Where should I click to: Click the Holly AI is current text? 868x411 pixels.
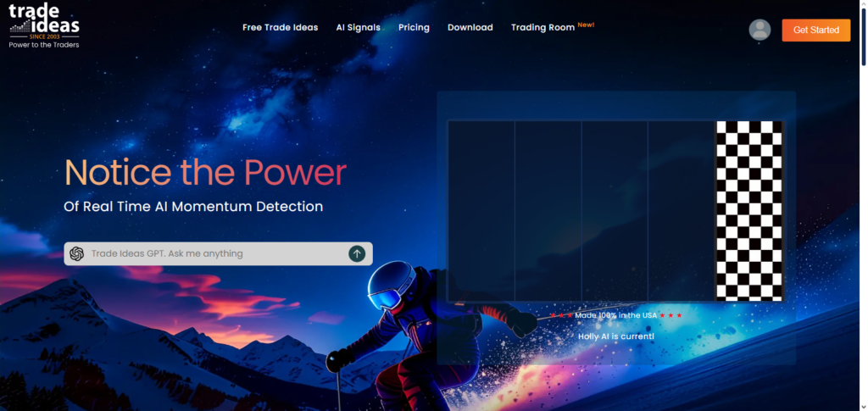click(616, 336)
